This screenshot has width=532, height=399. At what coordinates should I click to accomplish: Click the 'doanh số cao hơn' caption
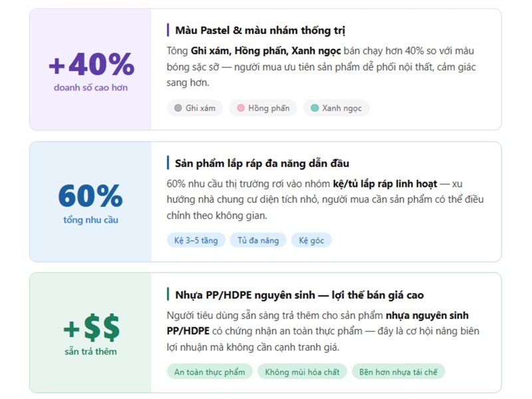91,88
